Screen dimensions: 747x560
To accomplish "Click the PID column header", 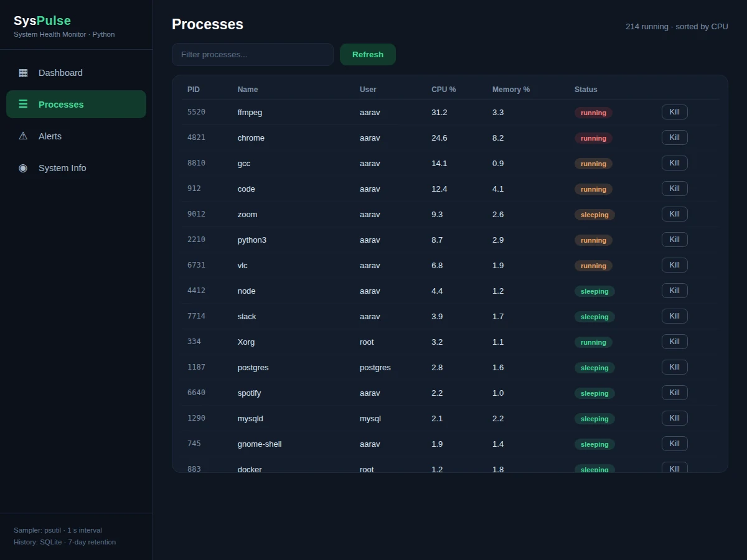I will (194, 90).
